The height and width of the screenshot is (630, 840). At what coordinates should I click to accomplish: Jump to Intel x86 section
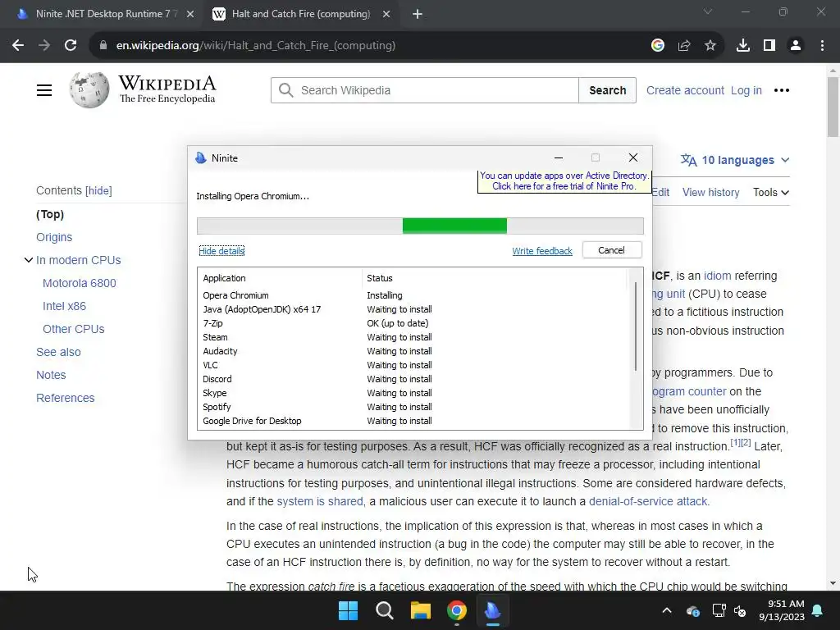[x=64, y=306]
